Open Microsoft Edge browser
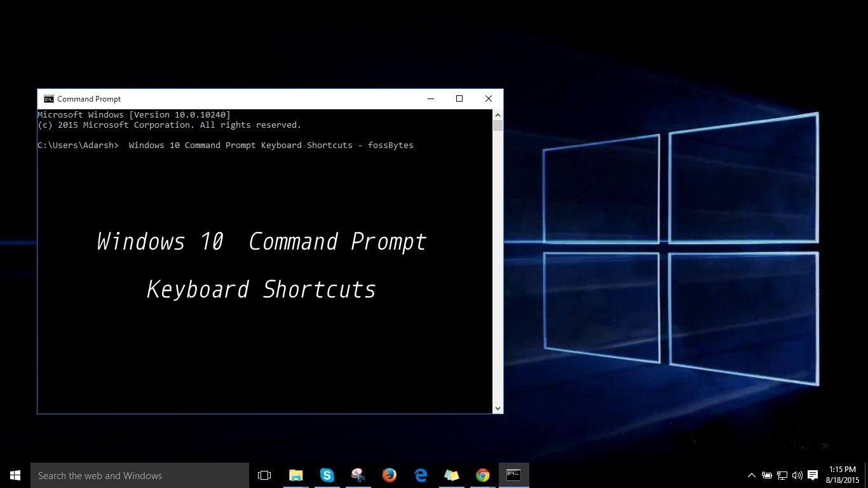This screenshot has height=488, width=868. 421,475
